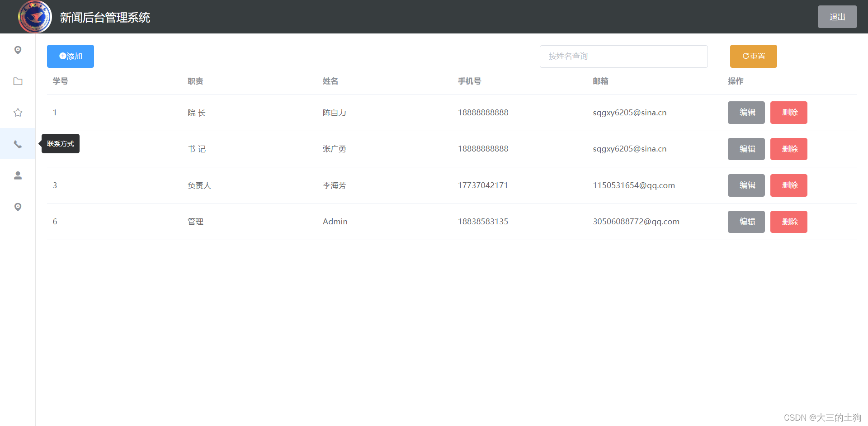This screenshot has width=868, height=426.
Task: Click the email in 张广勇 row
Action: [630, 149]
